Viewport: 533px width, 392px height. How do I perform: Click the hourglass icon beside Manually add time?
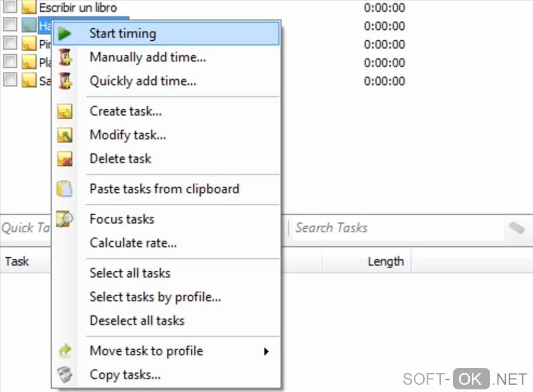pos(65,57)
